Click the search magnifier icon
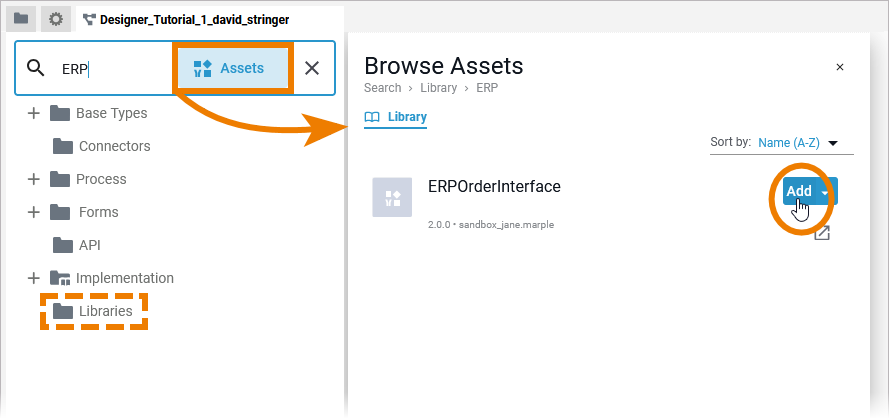The image size is (889, 419). point(36,68)
